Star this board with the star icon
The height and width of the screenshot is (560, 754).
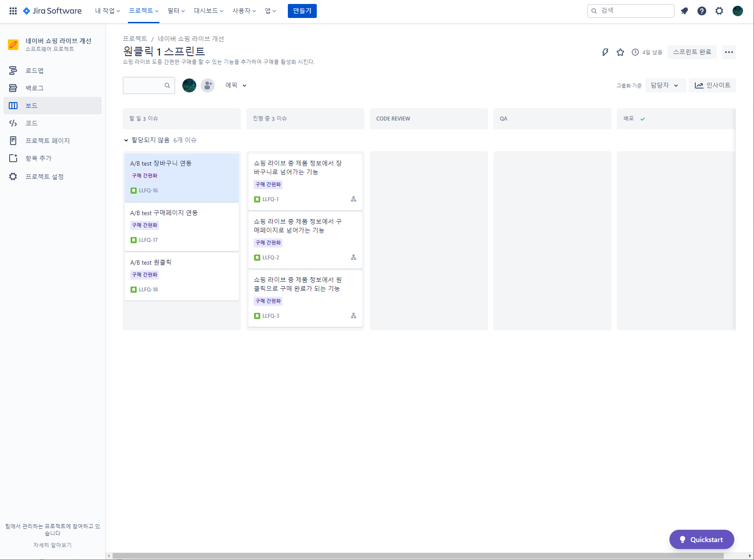pyautogui.click(x=620, y=52)
